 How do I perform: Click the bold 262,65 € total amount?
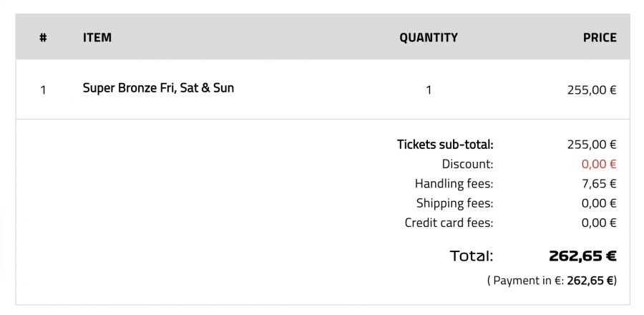tap(582, 256)
